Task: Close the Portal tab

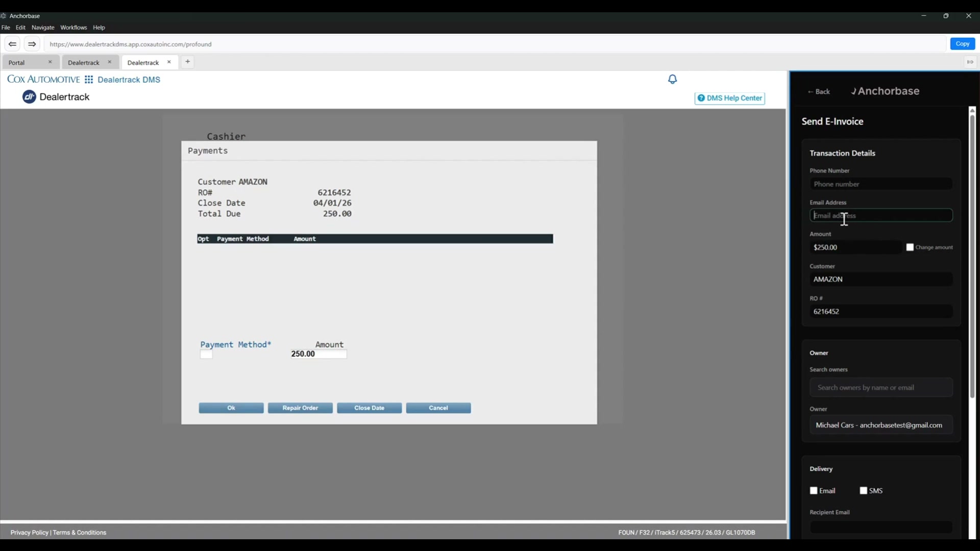Action: coord(50,62)
